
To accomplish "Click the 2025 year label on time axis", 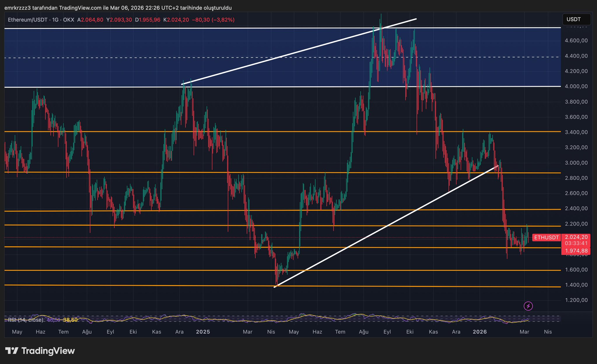I will click(203, 332).
